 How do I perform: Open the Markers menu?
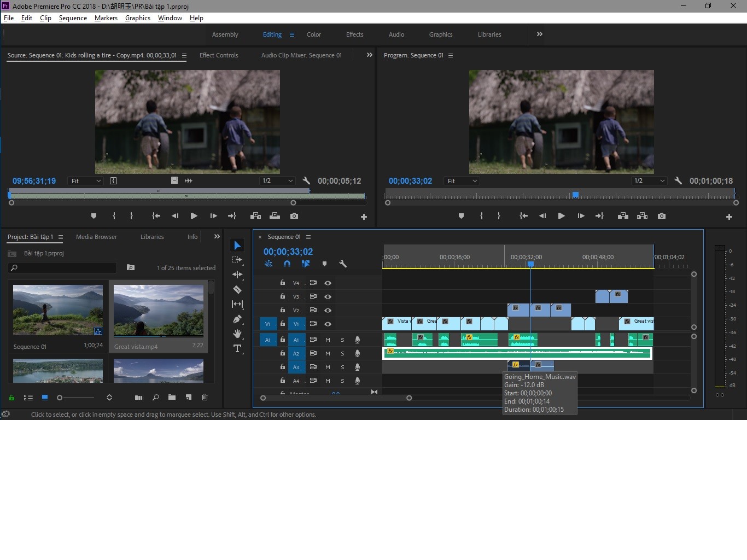click(x=106, y=18)
